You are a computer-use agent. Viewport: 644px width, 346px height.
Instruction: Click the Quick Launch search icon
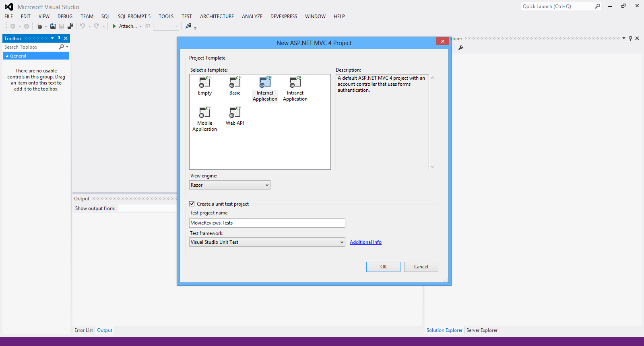coord(597,6)
